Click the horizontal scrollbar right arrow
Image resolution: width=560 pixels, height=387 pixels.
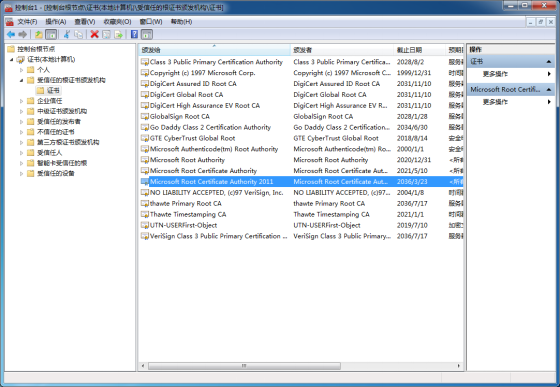(459, 366)
